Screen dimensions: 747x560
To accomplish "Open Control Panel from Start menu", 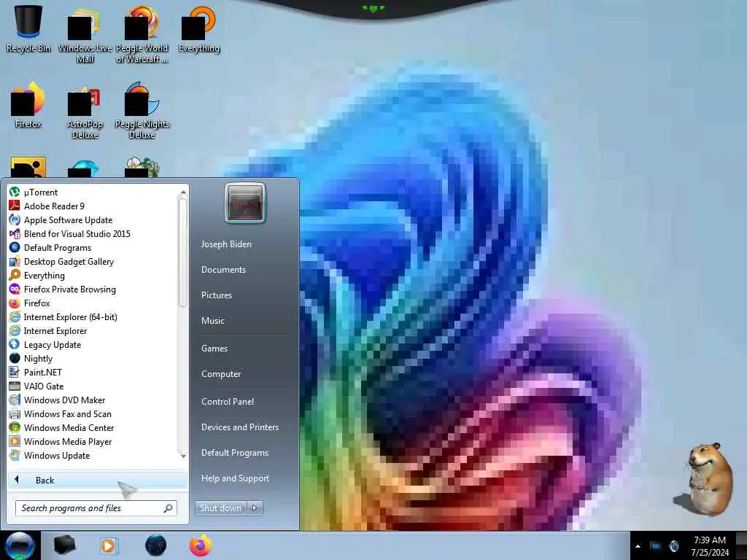I will tap(228, 402).
